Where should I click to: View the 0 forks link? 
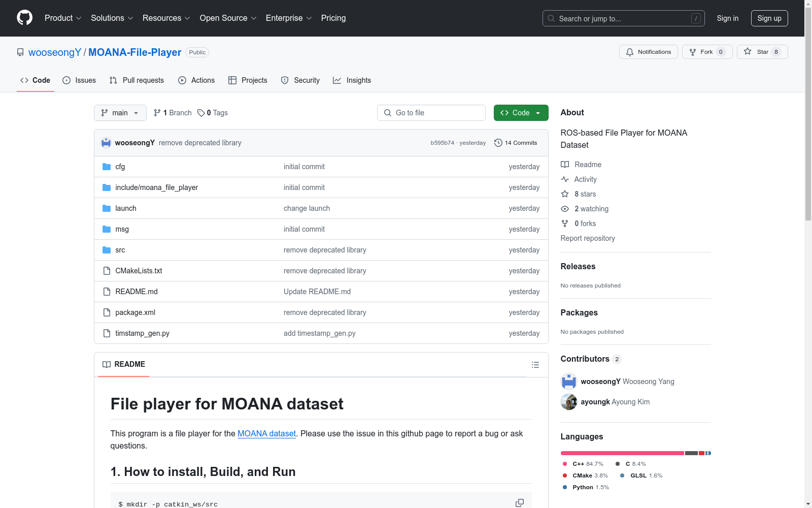point(579,224)
